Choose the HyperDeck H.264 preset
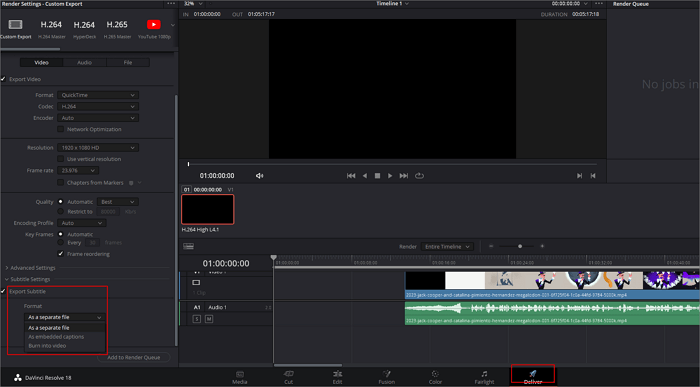Viewport: 700px width, 387px height. (84, 25)
